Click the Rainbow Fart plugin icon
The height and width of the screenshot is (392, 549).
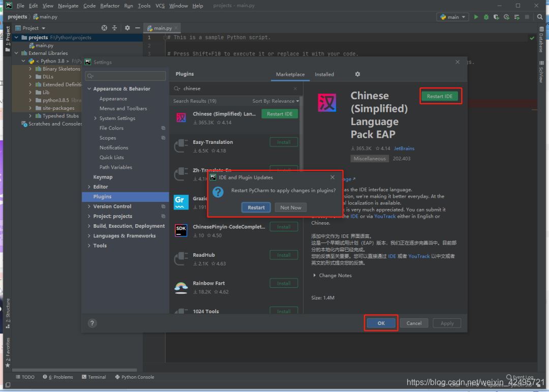(181, 287)
